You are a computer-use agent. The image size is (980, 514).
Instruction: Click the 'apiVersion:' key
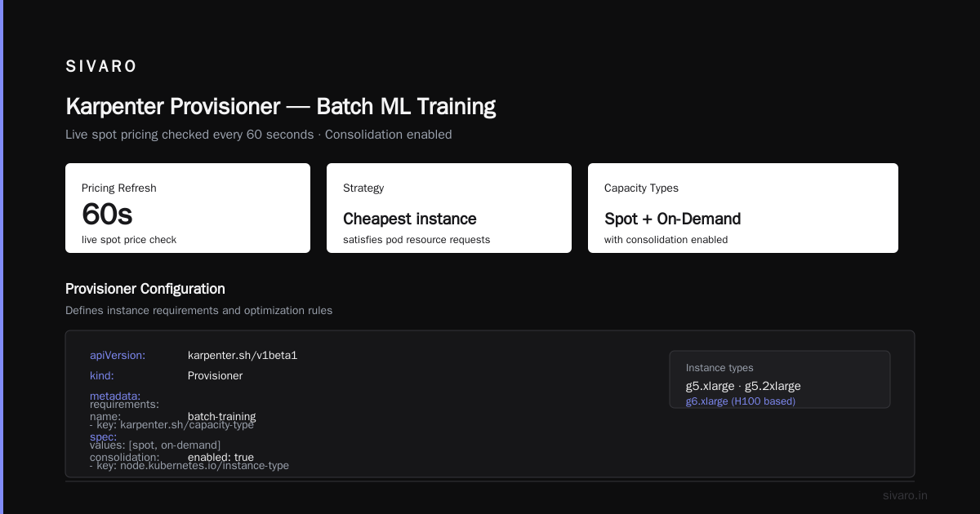click(118, 356)
